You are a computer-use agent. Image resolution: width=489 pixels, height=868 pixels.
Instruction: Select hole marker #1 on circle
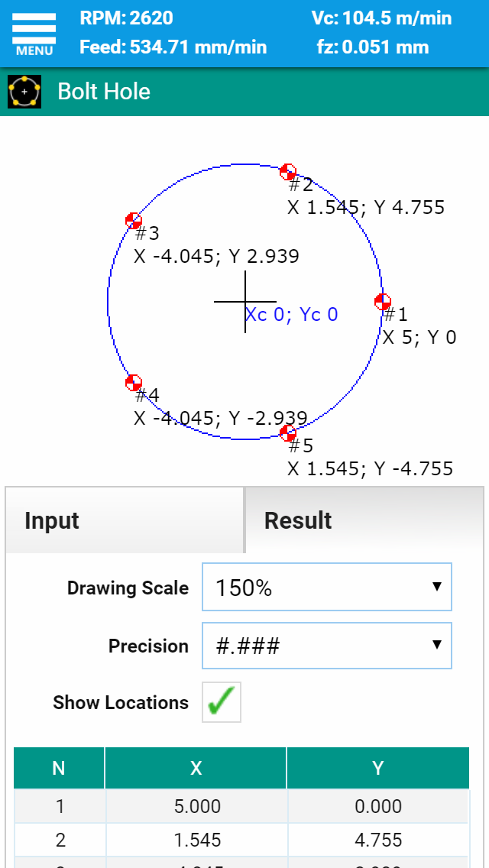383,303
